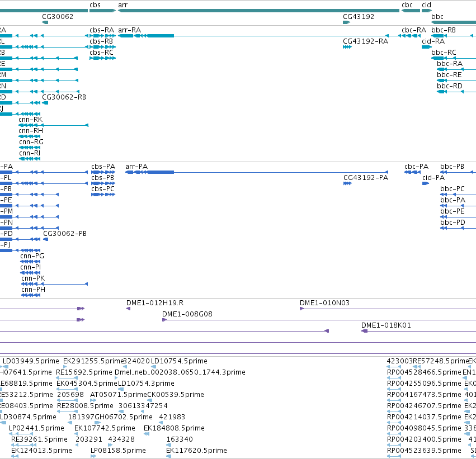Select the LP08158.5prime EST label
Image resolution: width=476 pixels, height=459 pixels.
(x=118, y=451)
